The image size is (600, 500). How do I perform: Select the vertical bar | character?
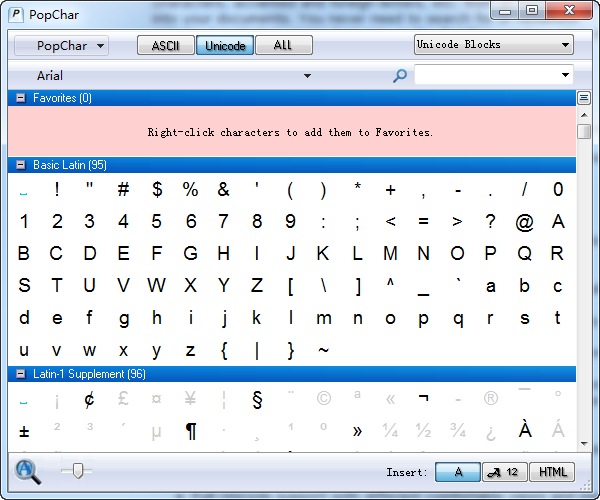click(x=257, y=350)
